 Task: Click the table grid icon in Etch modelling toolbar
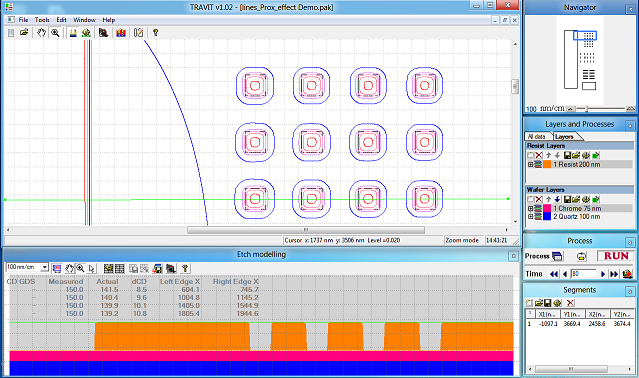(120, 268)
